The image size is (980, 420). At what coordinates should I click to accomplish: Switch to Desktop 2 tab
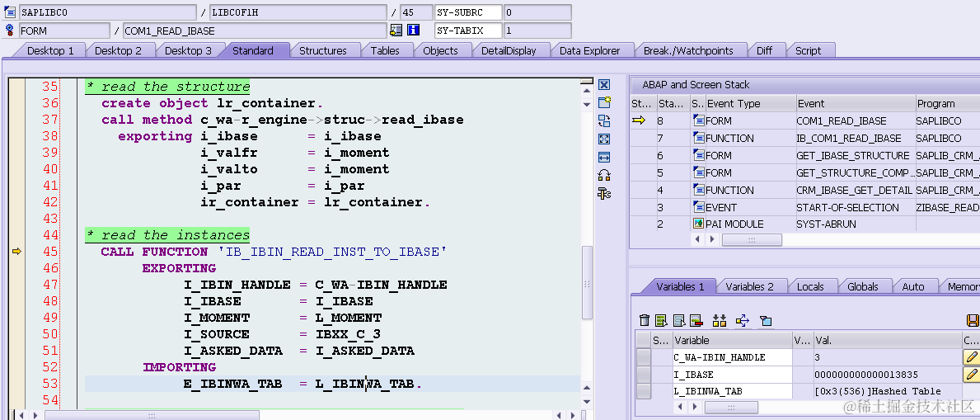(x=118, y=50)
